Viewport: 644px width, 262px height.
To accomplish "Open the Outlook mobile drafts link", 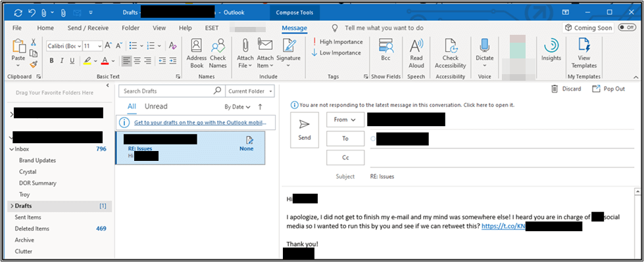I will pos(200,122).
